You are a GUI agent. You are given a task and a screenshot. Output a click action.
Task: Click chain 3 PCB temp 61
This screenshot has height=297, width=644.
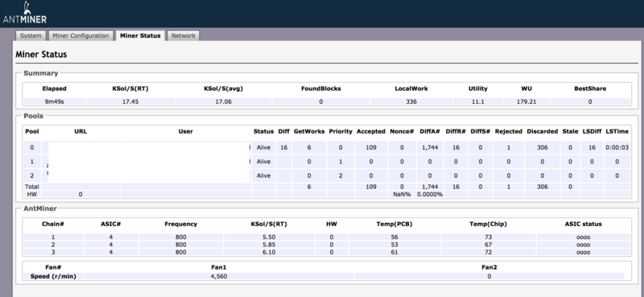(394, 252)
